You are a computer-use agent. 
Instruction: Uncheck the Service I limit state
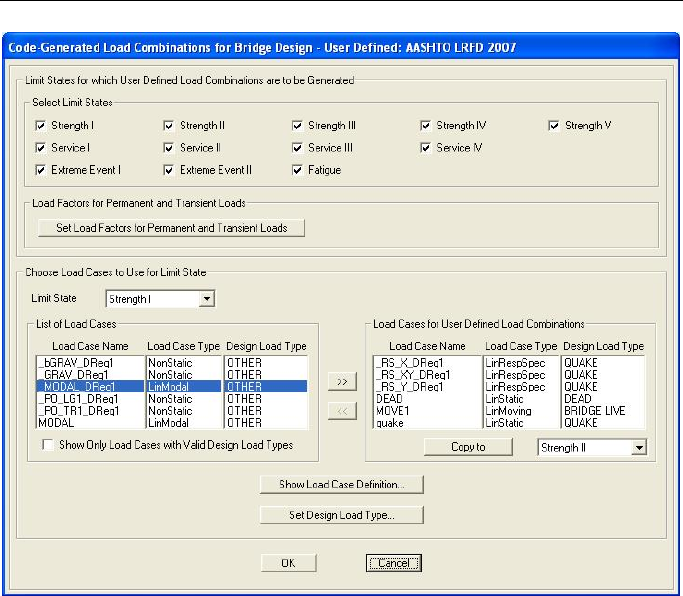pos(41,148)
